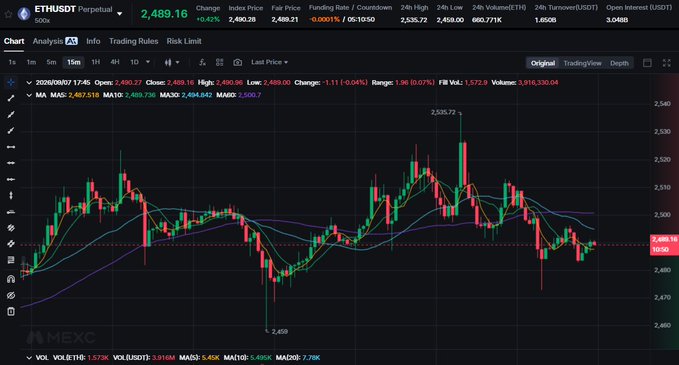Select the 15m timeframe
This screenshot has width=679, height=365.
[x=74, y=62]
